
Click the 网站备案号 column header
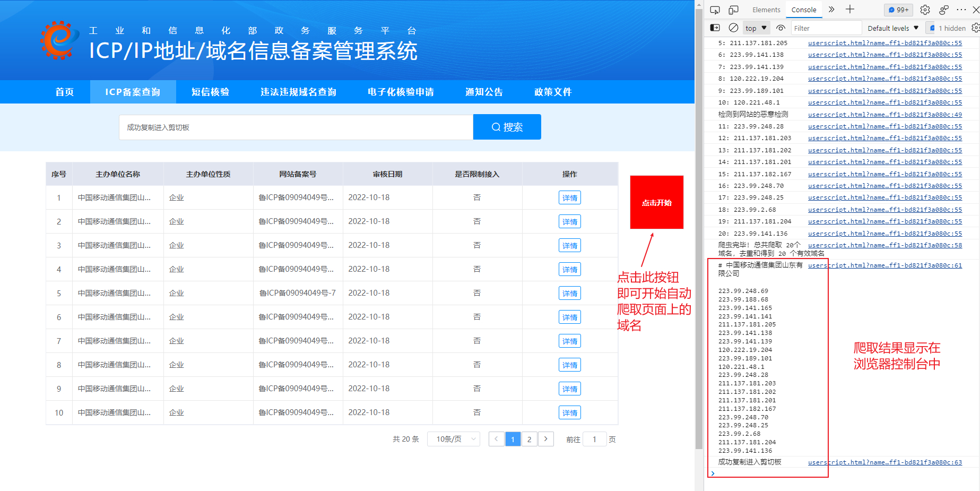[298, 174]
